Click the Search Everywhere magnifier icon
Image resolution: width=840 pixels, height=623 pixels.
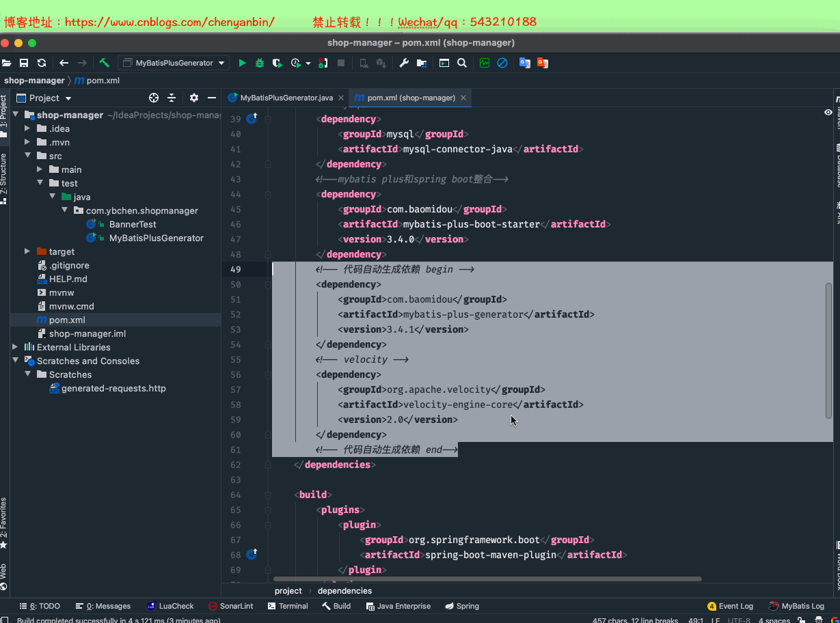[x=462, y=63]
